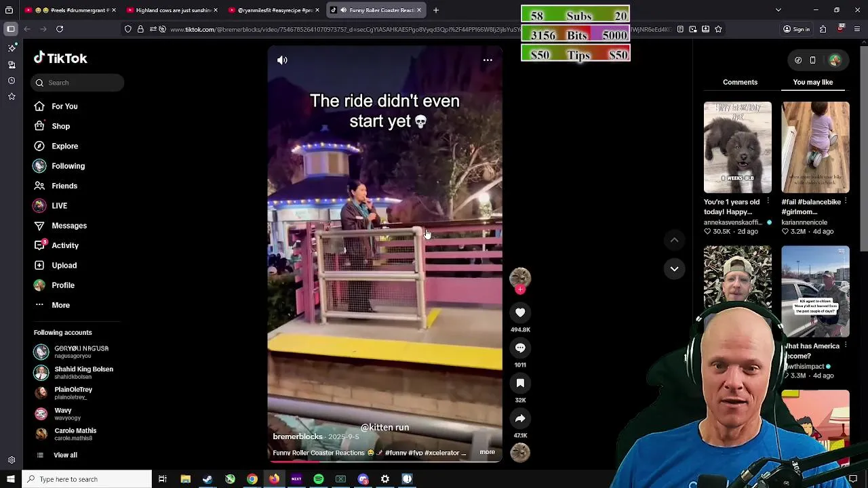The image size is (868, 488).
Task: Sign in to the browser account
Action: click(x=797, y=29)
